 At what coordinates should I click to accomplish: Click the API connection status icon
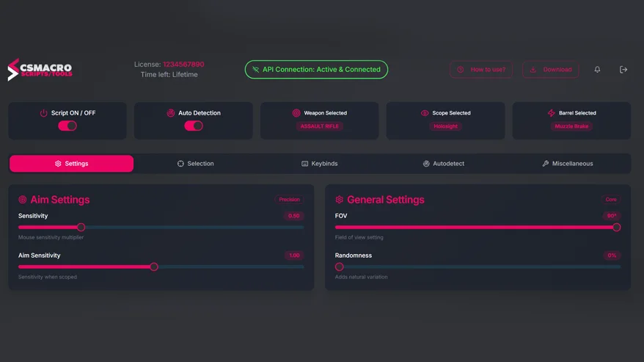click(x=255, y=70)
